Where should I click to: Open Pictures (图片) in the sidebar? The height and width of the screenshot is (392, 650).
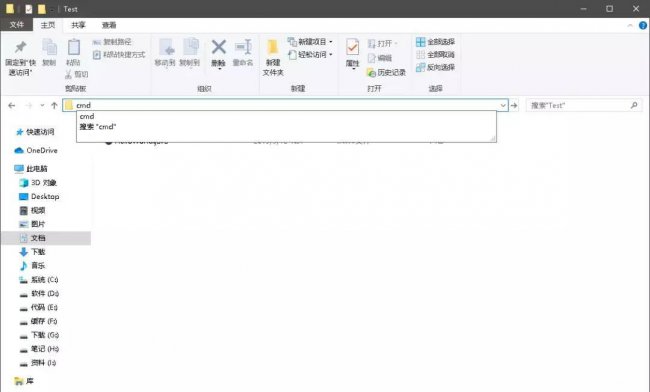tap(32, 224)
